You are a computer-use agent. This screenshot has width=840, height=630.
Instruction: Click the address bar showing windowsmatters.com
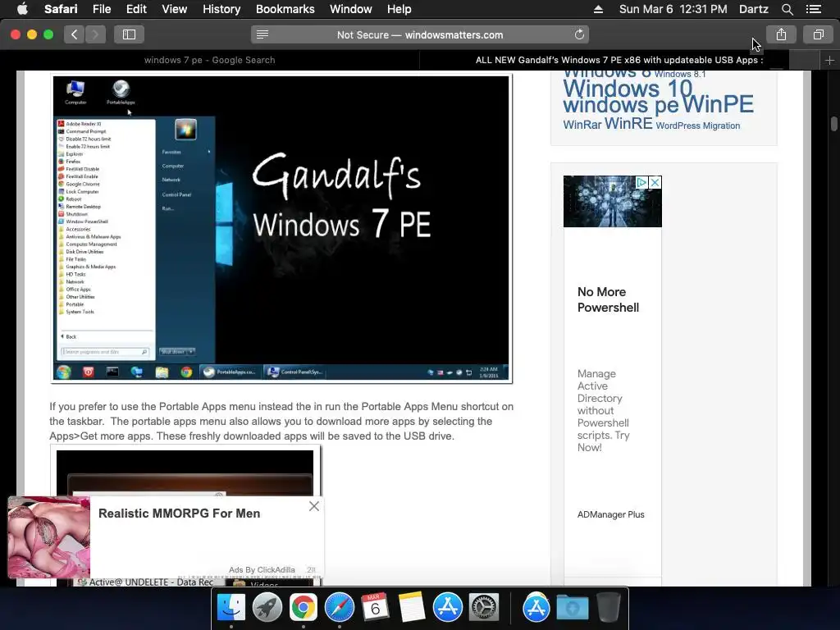420,34
